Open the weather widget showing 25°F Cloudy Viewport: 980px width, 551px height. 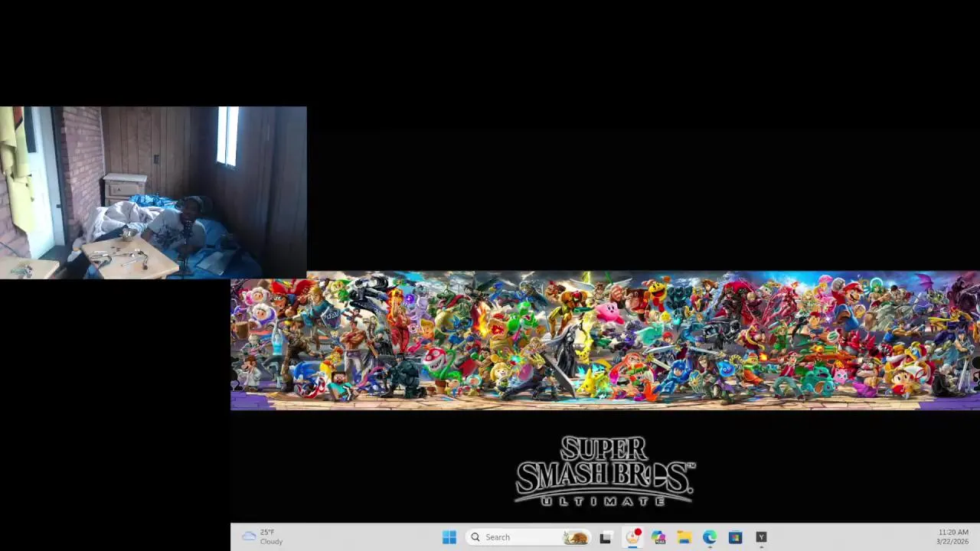click(x=263, y=537)
